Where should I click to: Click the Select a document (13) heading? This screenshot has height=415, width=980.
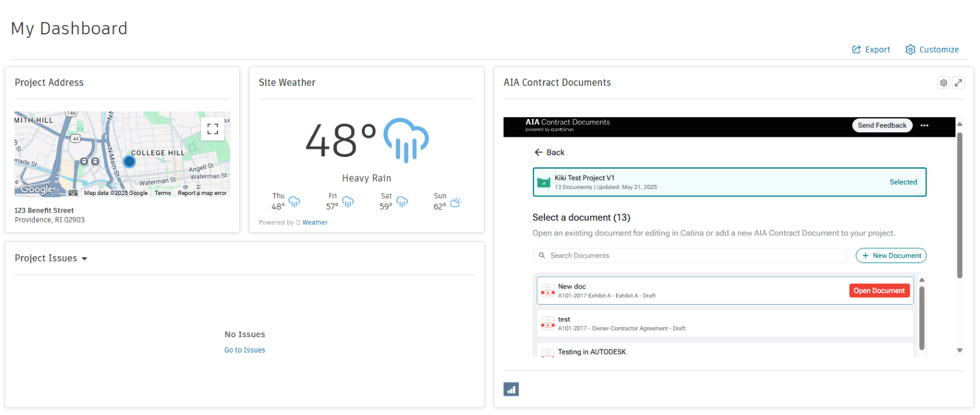click(581, 218)
